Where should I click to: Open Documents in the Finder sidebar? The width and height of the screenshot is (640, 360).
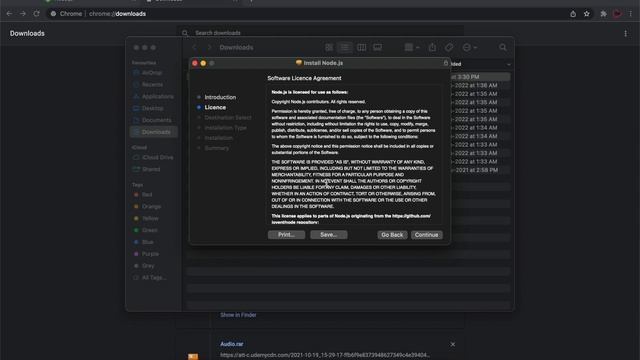pos(156,120)
